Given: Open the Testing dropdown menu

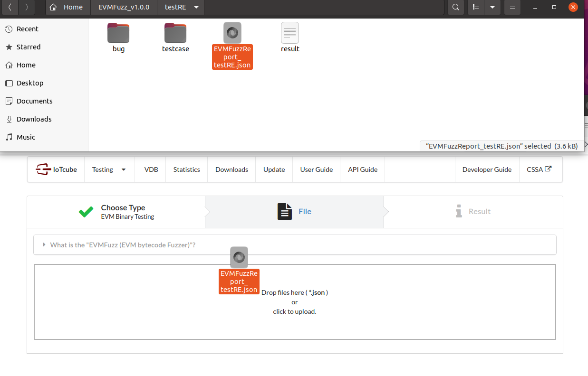Looking at the screenshot, I should pyautogui.click(x=109, y=169).
